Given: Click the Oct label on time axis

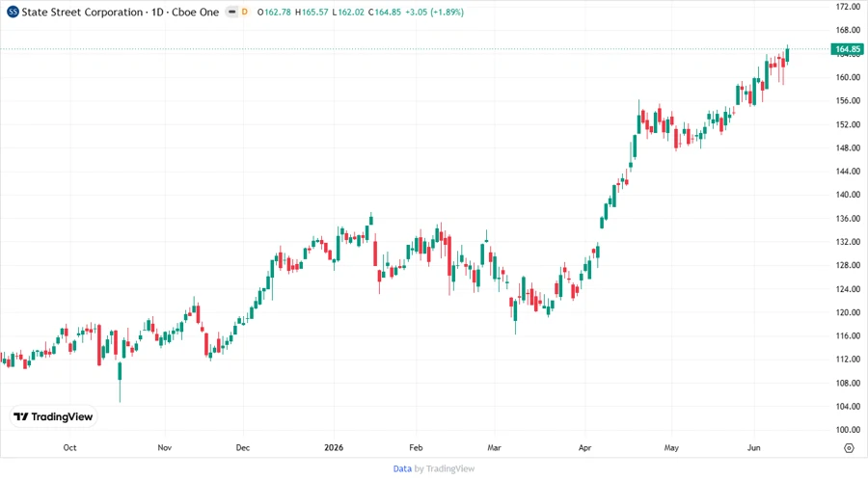Looking at the screenshot, I should point(69,447).
